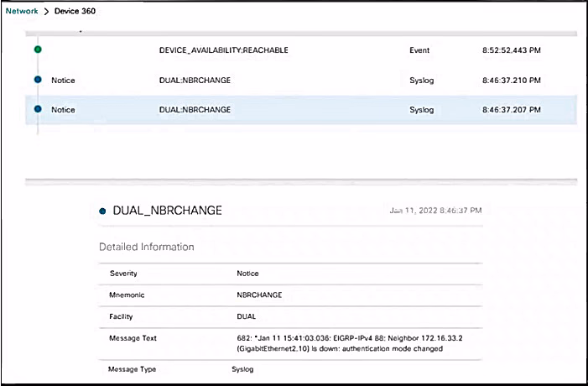
Task: Click the 8:46:37.210 PM timestamp
Action: tap(511, 81)
